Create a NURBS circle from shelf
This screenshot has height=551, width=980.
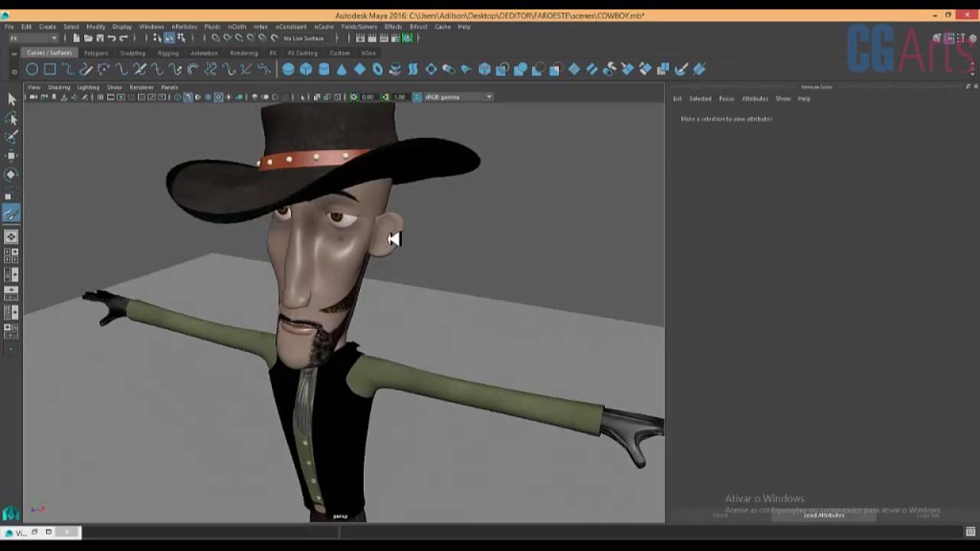32,69
